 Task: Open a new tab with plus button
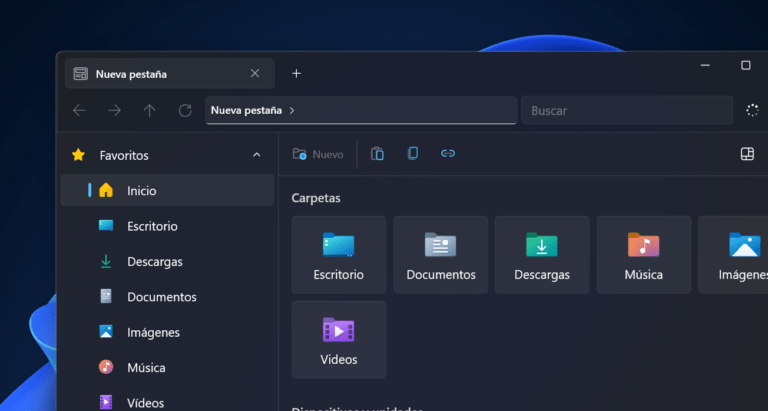point(296,73)
